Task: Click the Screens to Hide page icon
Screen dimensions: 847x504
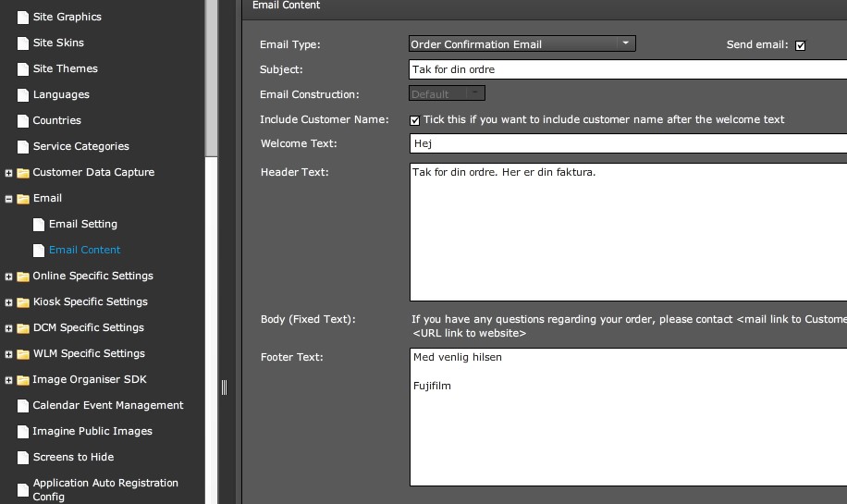Action: 23,458
